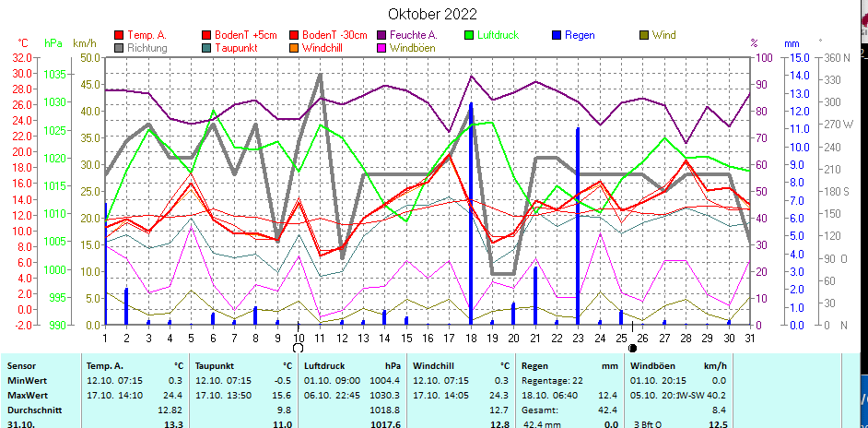Viewport: 868px width, 428px height.
Task: Click the 18.10. 06:40 rain timestamp
Action: click(550, 396)
